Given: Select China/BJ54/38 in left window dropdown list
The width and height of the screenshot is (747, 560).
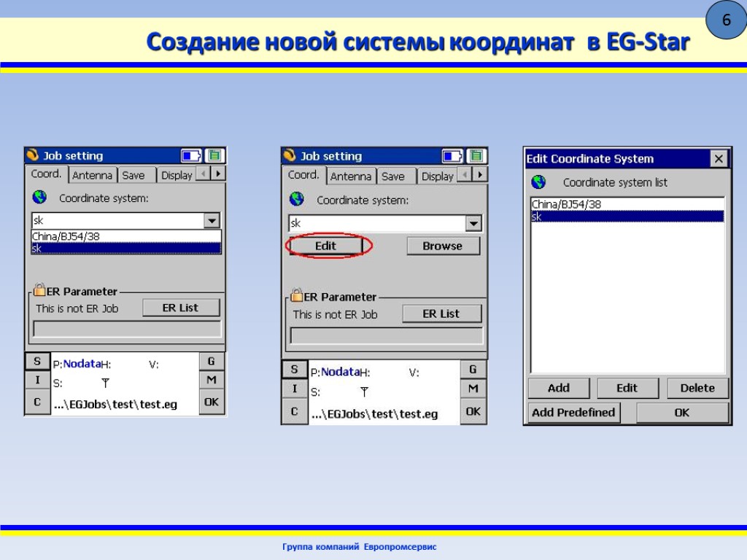Looking at the screenshot, I should click(126, 236).
